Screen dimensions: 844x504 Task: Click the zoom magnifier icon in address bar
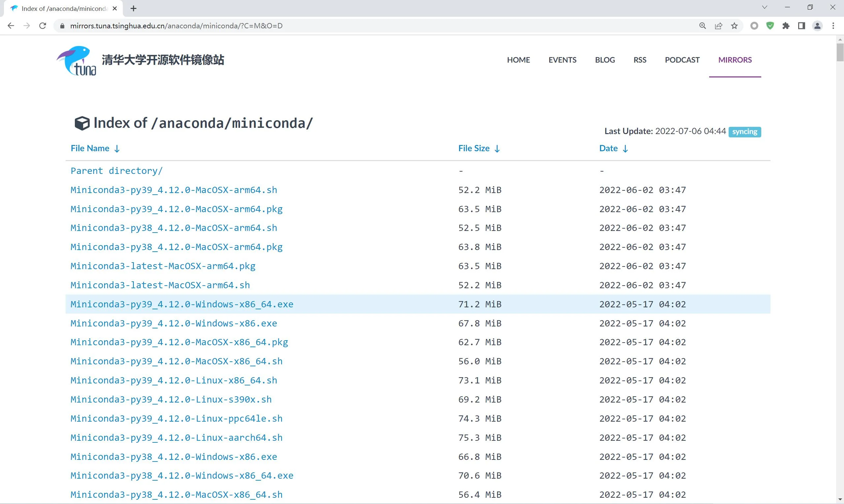702,26
